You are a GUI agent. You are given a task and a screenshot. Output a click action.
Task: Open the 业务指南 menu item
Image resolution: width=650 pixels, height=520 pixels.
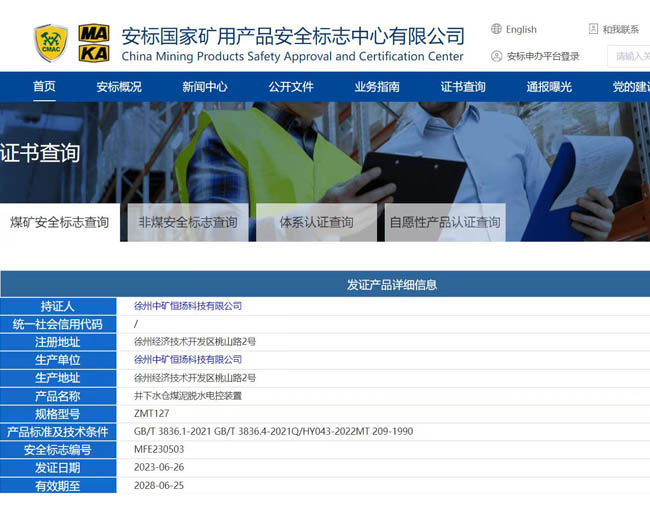(377, 87)
